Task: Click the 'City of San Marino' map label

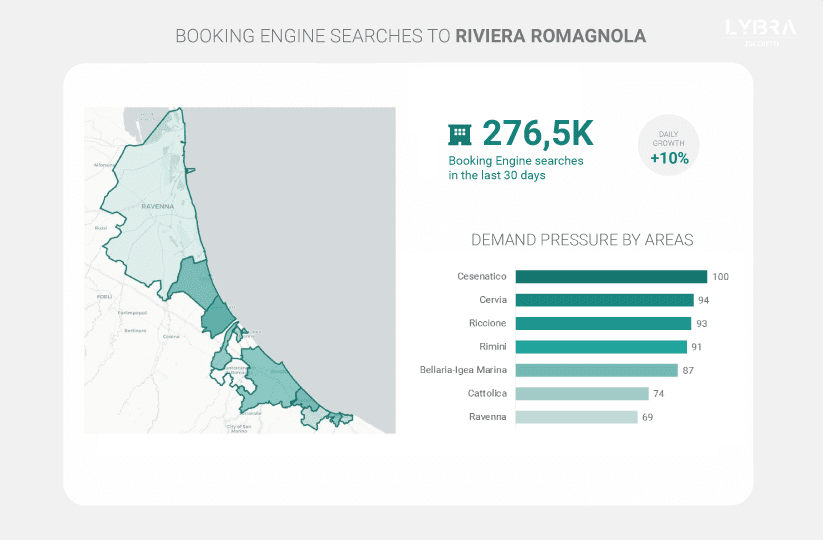Action: pos(239,429)
